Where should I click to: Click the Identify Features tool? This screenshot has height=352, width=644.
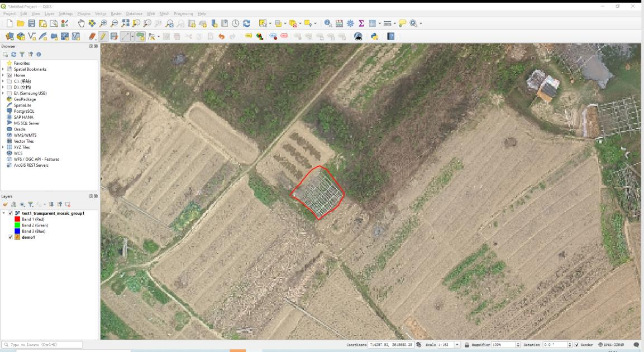328,23
